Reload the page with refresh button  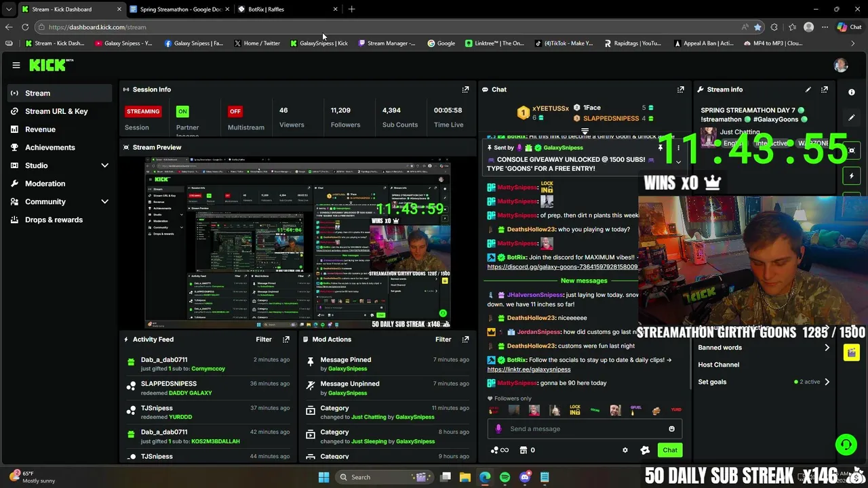(x=25, y=27)
